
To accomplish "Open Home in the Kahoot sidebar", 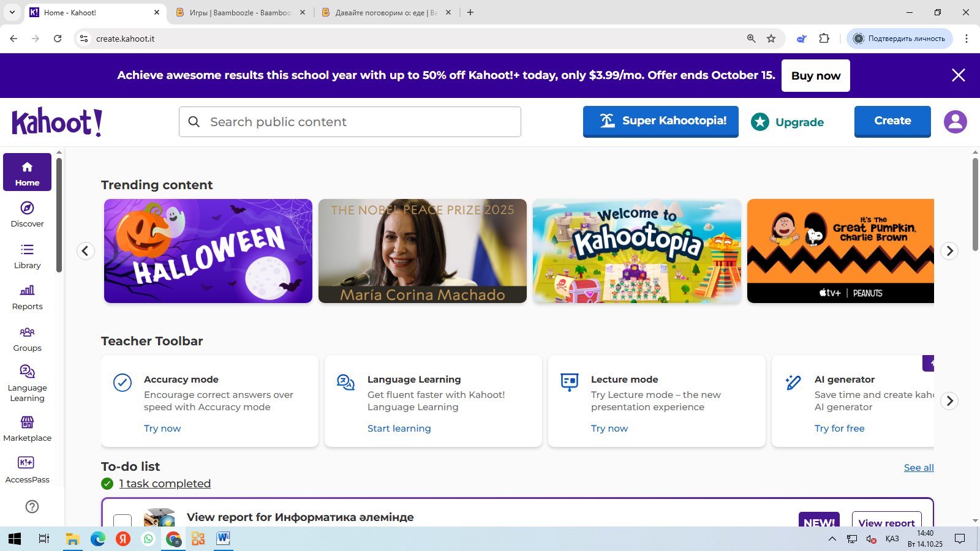I will (27, 172).
